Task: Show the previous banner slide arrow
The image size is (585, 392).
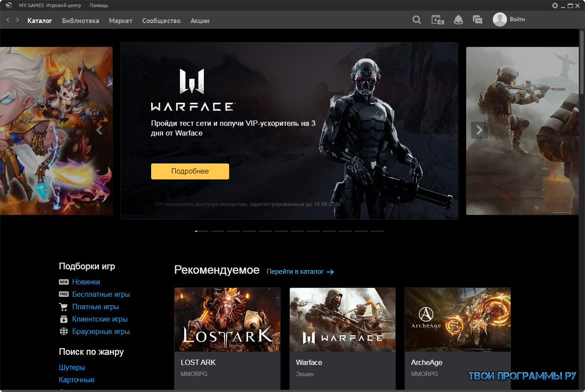Action: (99, 130)
